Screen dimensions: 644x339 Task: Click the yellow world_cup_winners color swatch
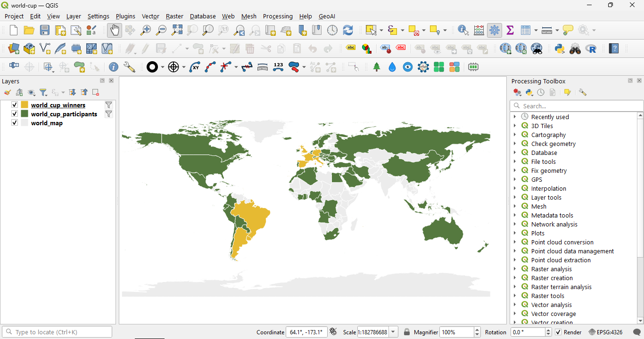coord(25,105)
